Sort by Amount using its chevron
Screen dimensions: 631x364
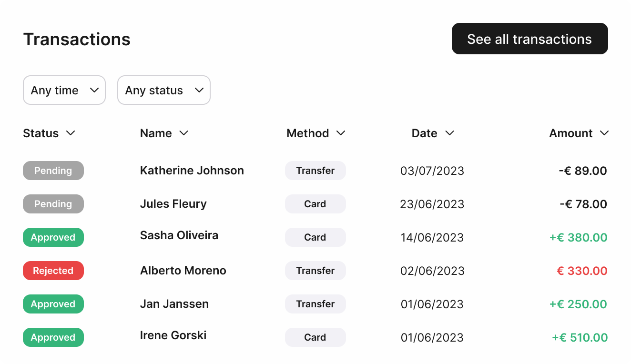(604, 133)
